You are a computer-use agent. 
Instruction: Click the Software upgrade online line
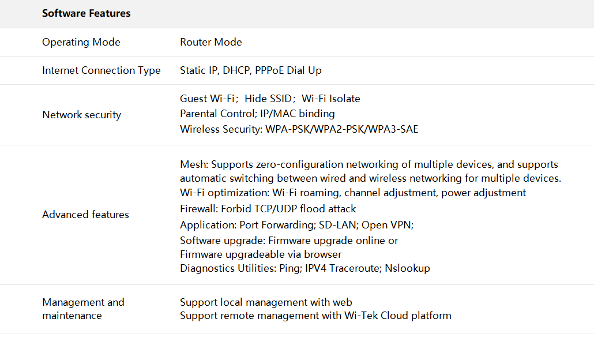tap(289, 241)
